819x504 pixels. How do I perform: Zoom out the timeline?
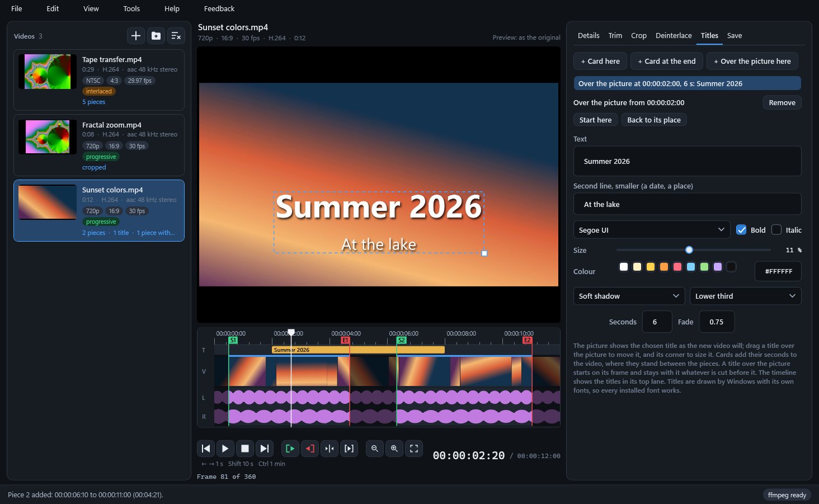[x=375, y=449]
